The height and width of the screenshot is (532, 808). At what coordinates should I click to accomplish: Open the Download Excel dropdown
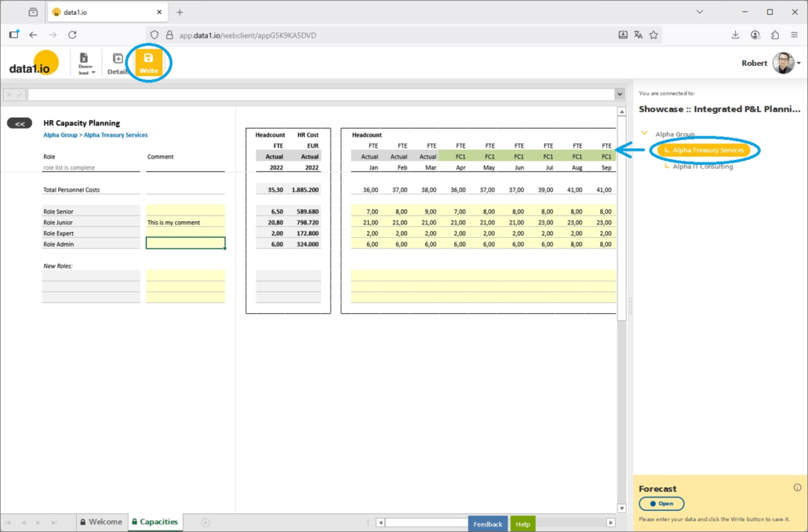(x=86, y=63)
